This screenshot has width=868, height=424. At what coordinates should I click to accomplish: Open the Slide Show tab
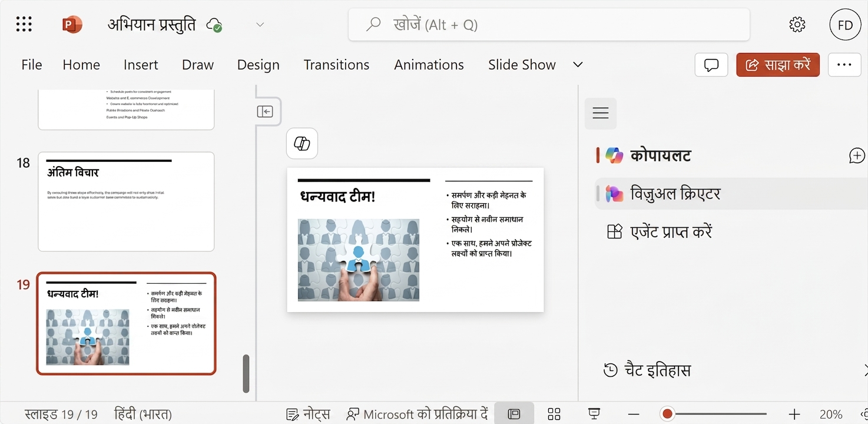[522, 65]
